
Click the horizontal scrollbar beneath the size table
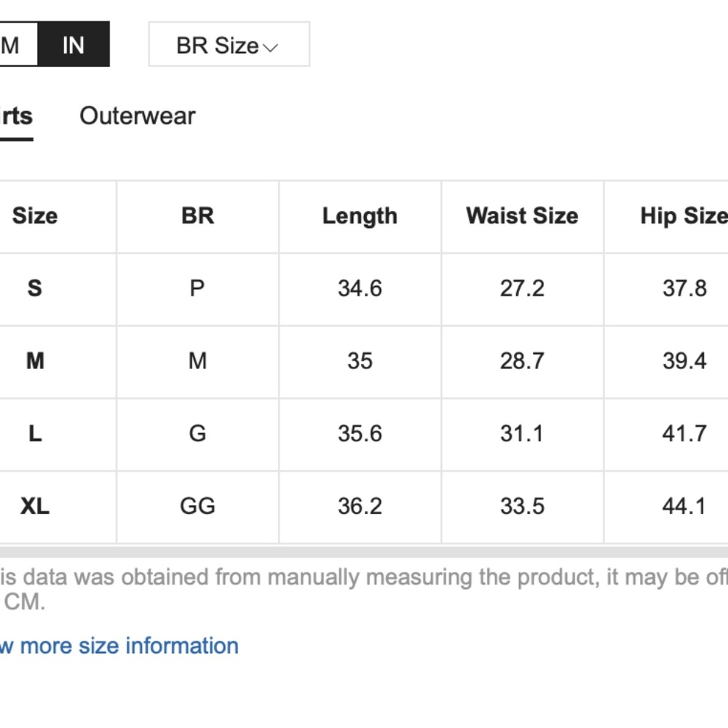tap(364, 553)
